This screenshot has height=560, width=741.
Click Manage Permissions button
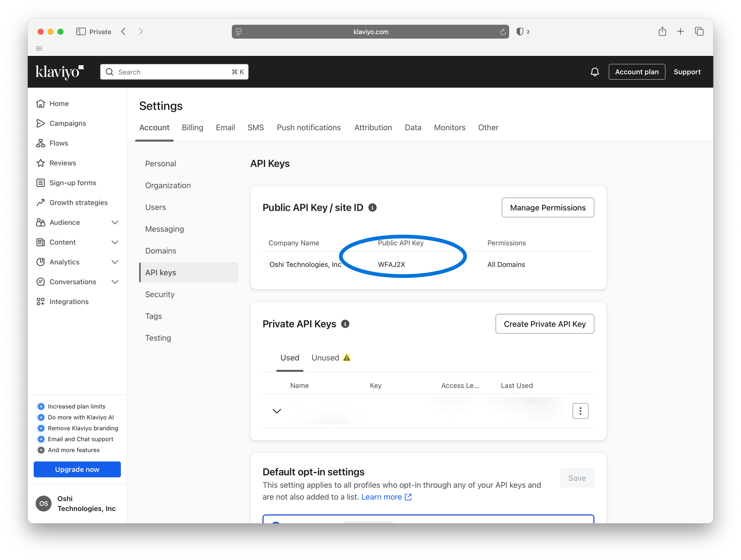[548, 207]
